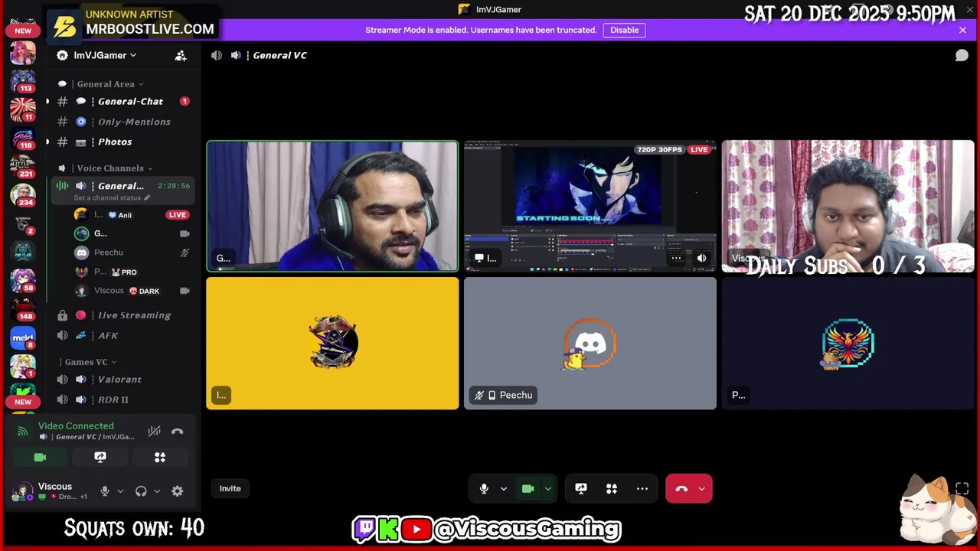Click the General VC channel title

(279, 55)
